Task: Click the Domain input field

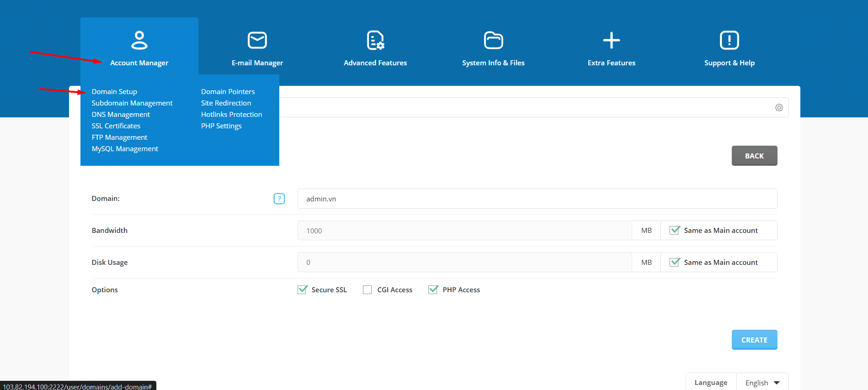Action: [x=537, y=199]
